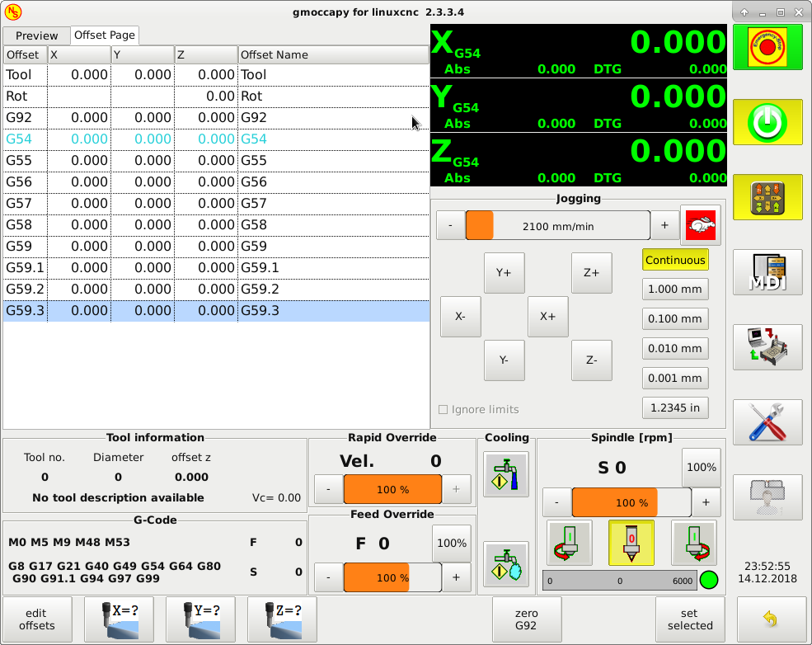Viewport: 812px width, 645px height.
Task: Jog Z- axis button
Action: (591, 360)
